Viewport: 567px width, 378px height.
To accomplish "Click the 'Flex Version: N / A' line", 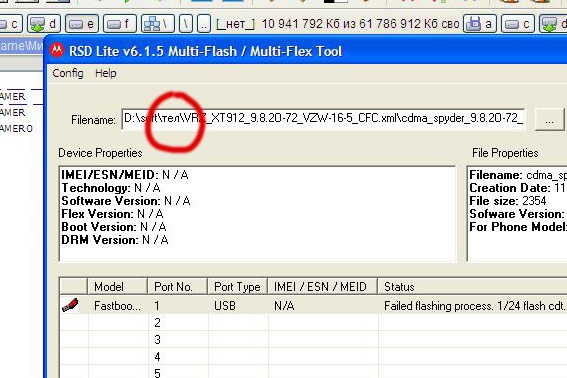I will 112,214.
